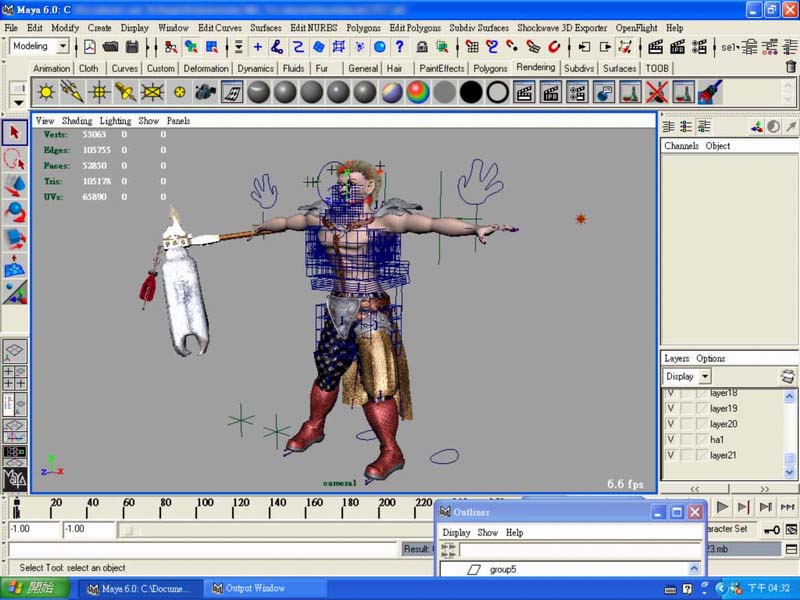This screenshot has height=600, width=800.
Task: Activate the Select Tool arrow in toolbox
Action: (x=15, y=133)
